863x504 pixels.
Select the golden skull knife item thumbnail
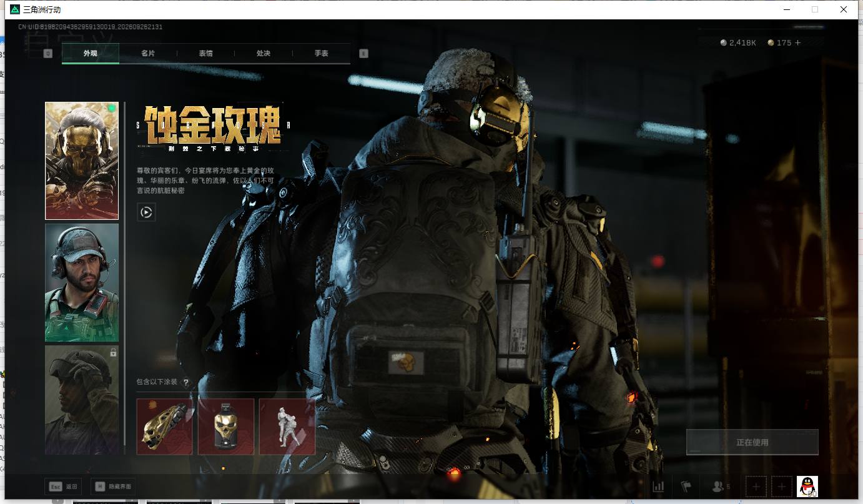[x=165, y=427]
